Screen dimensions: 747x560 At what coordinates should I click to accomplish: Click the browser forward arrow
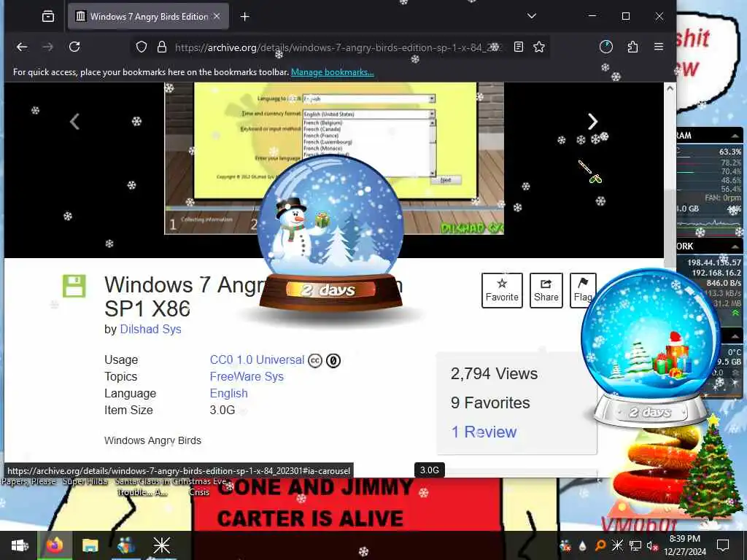pos(48,47)
